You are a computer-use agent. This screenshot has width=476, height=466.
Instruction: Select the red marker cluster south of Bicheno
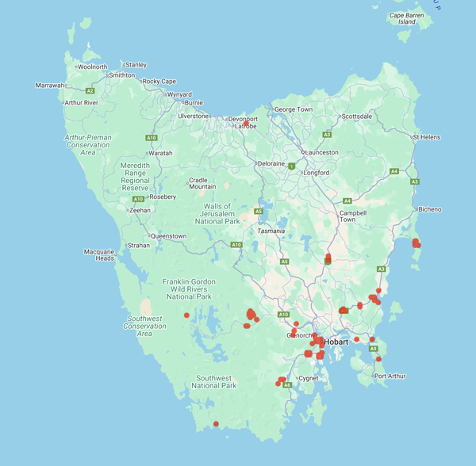point(416,243)
